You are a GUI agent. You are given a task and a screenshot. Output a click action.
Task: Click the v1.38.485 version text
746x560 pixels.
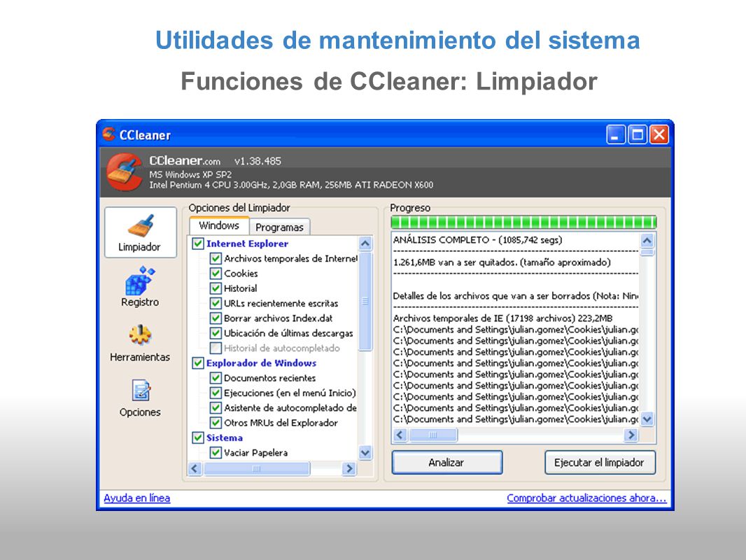coord(258,161)
